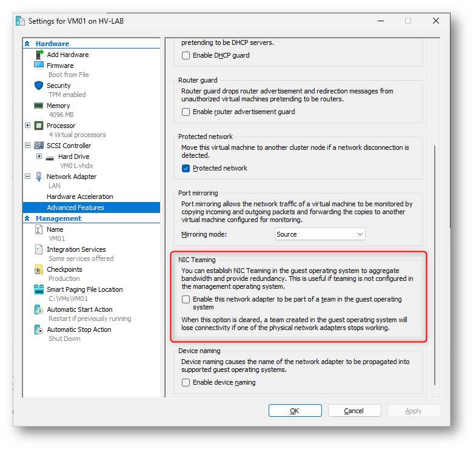Click the Name item icon
Screen dimensions: 476x452
(x=39, y=229)
